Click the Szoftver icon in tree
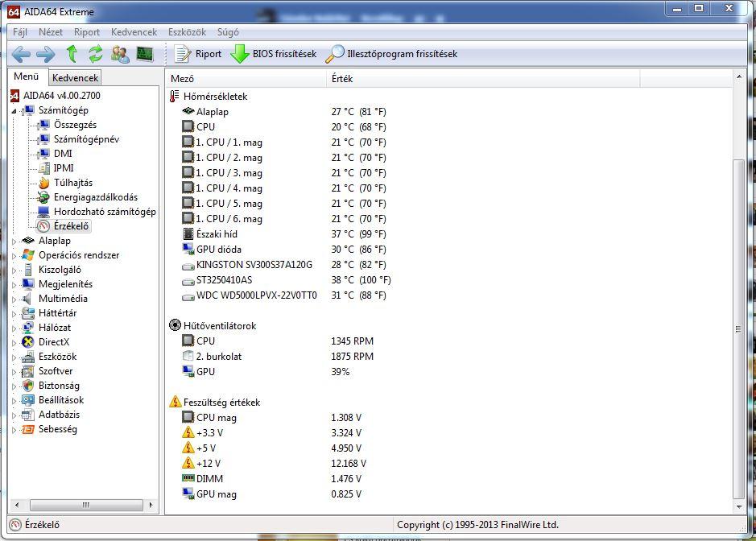This screenshot has height=541, width=756. (x=28, y=371)
